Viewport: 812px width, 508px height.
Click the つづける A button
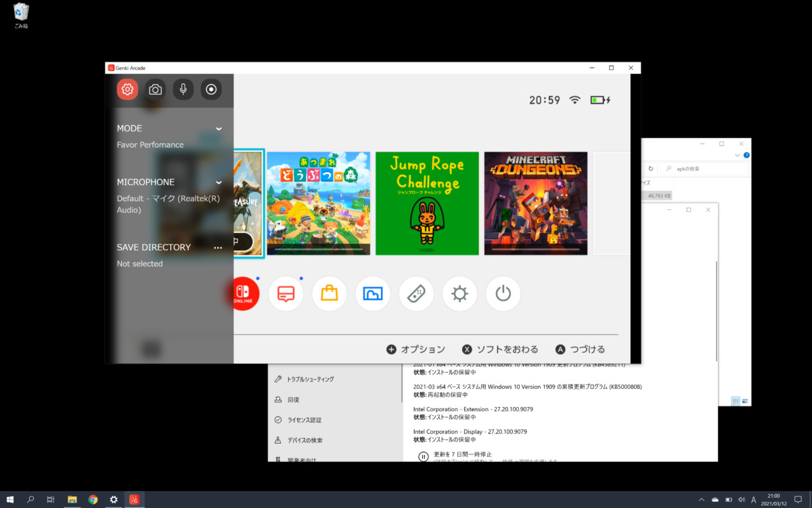(580, 350)
